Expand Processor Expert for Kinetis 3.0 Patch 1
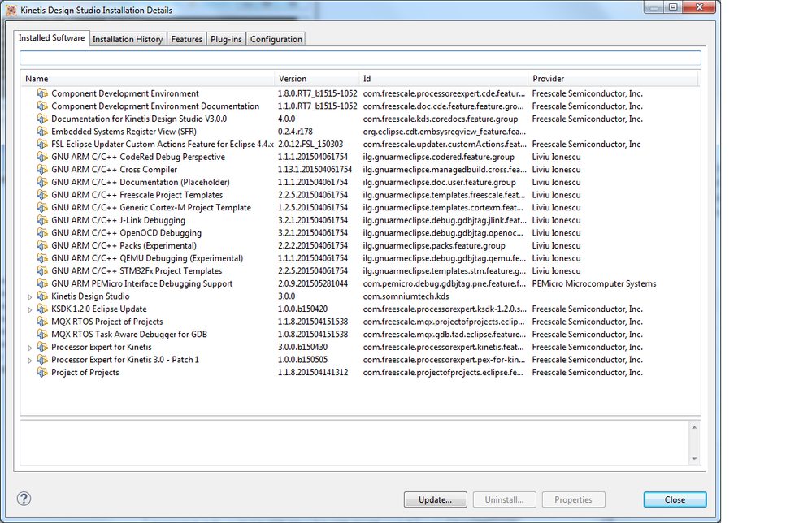Image resolution: width=812 pixels, height=523 pixels. [x=30, y=360]
